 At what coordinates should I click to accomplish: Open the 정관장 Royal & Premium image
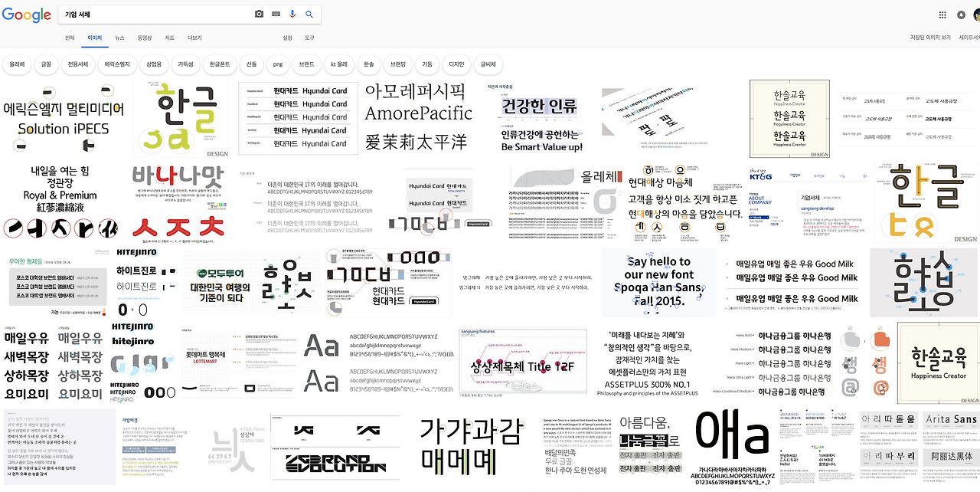tap(64, 201)
